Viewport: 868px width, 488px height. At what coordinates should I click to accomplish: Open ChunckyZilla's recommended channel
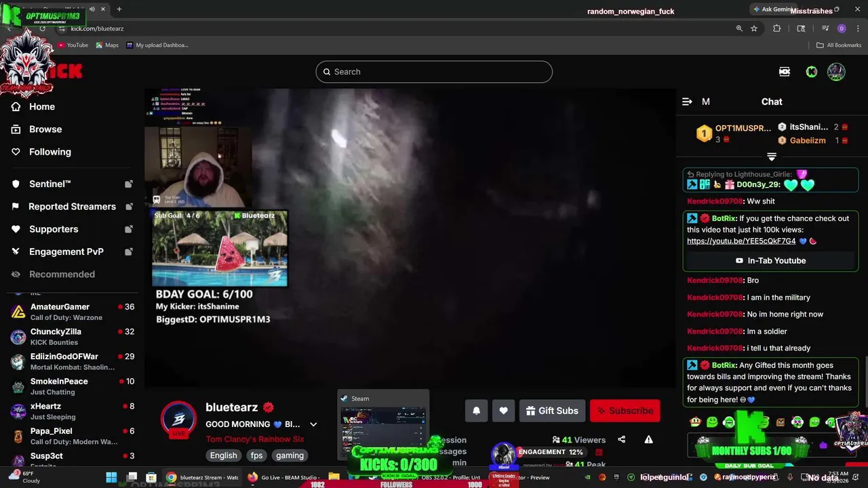(x=72, y=337)
